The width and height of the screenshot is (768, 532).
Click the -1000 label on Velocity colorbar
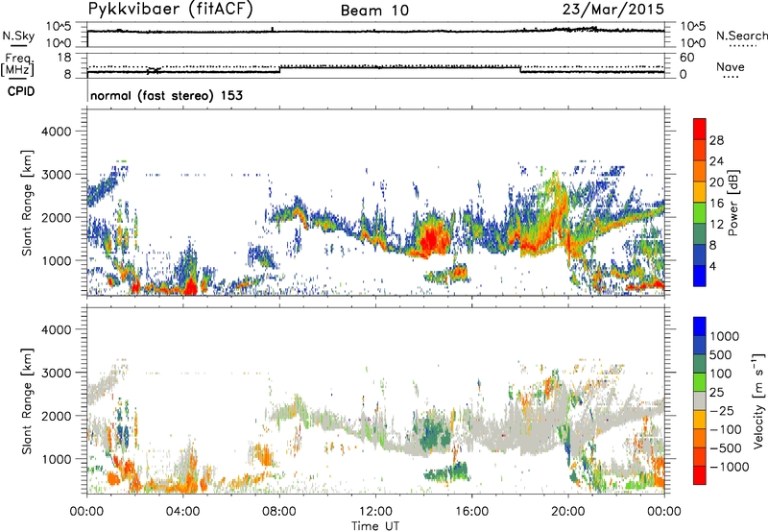pyautogui.click(x=729, y=467)
